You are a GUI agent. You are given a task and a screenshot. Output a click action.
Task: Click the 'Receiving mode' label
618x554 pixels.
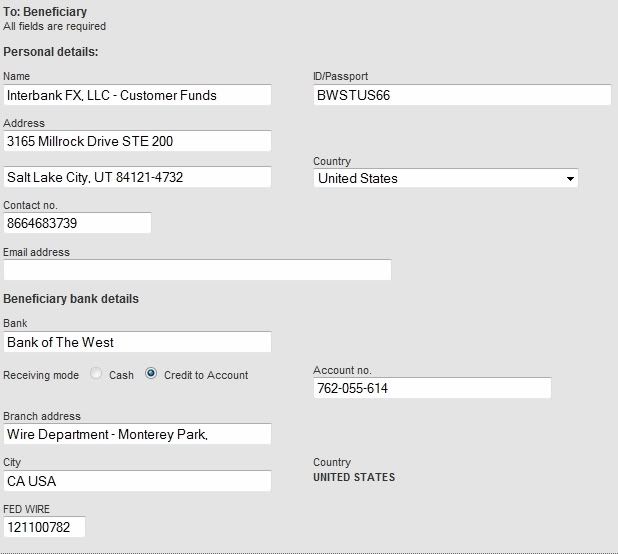pyautogui.click(x=41, y=375)
